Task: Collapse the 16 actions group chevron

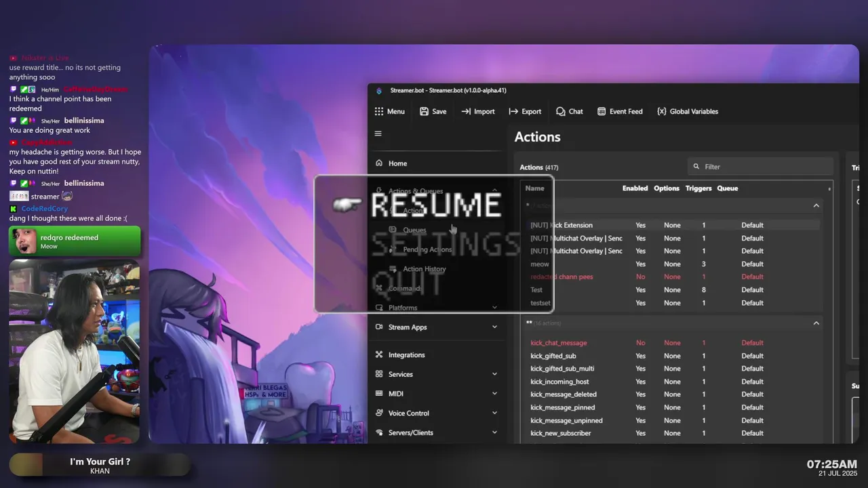Action: click(x=816, y=323)
